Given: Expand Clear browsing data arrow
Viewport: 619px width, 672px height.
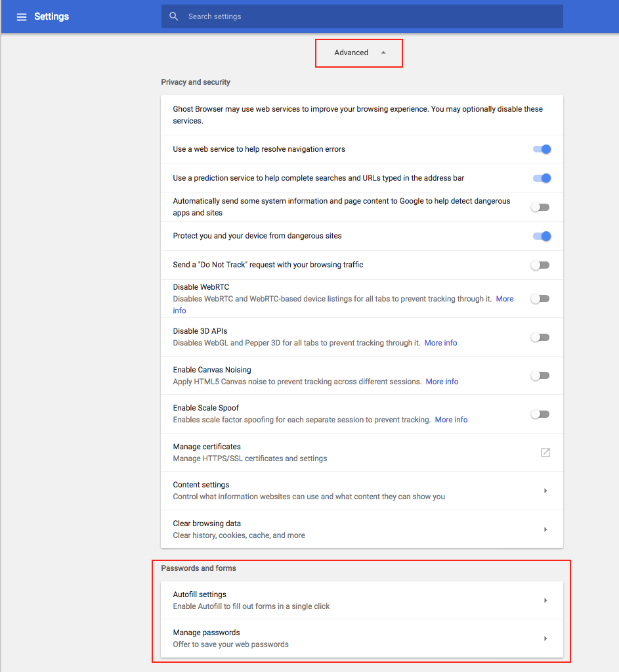Looking at the screenshot, I should coord(545,529).
